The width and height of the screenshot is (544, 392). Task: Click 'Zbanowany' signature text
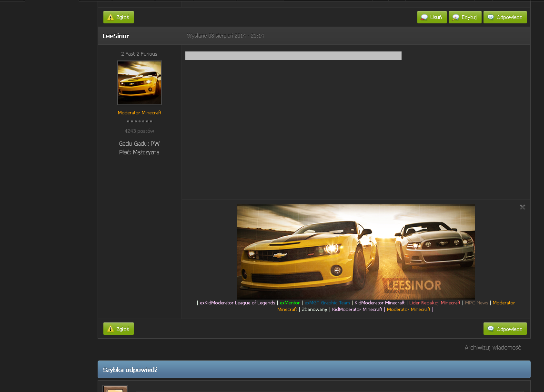314,310
